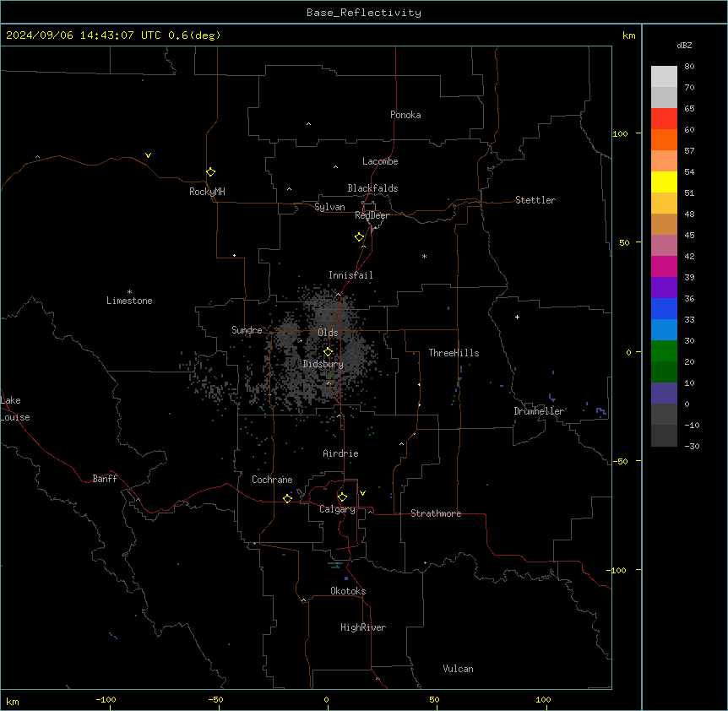Click the dBZ legend heading
This screenshot has height=711, width=728.
[x=684, y=45]
